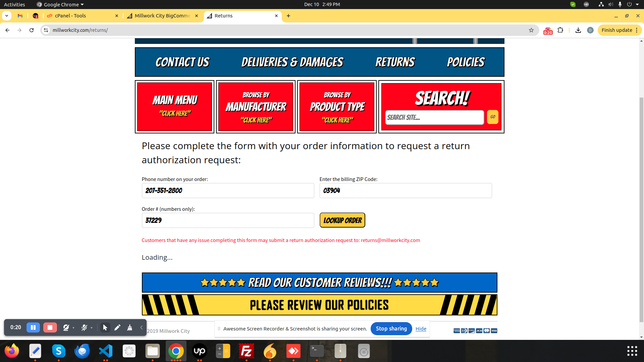
Task: Open the system power menu
Action: pyautogui.click(x=633, y=4)
